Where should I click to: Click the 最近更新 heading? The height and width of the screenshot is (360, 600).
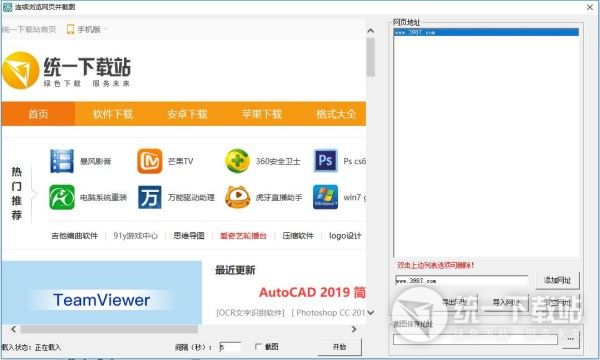(x=235, y=270)
